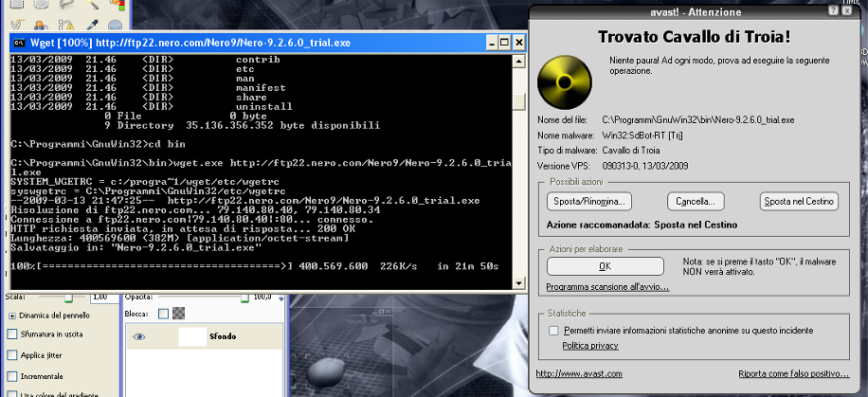Select the Sfondo layer name

coord(221,336)
